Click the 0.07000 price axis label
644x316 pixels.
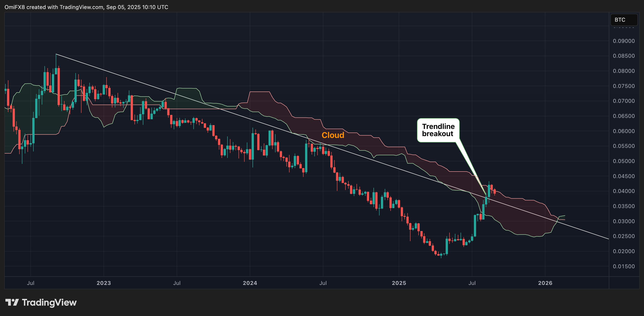point(624,101)
